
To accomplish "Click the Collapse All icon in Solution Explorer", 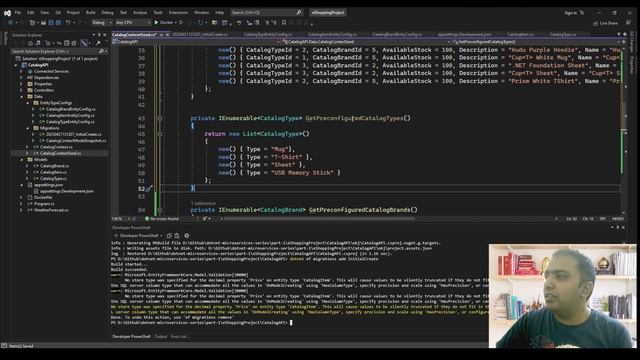I will (x=67, y=43).
